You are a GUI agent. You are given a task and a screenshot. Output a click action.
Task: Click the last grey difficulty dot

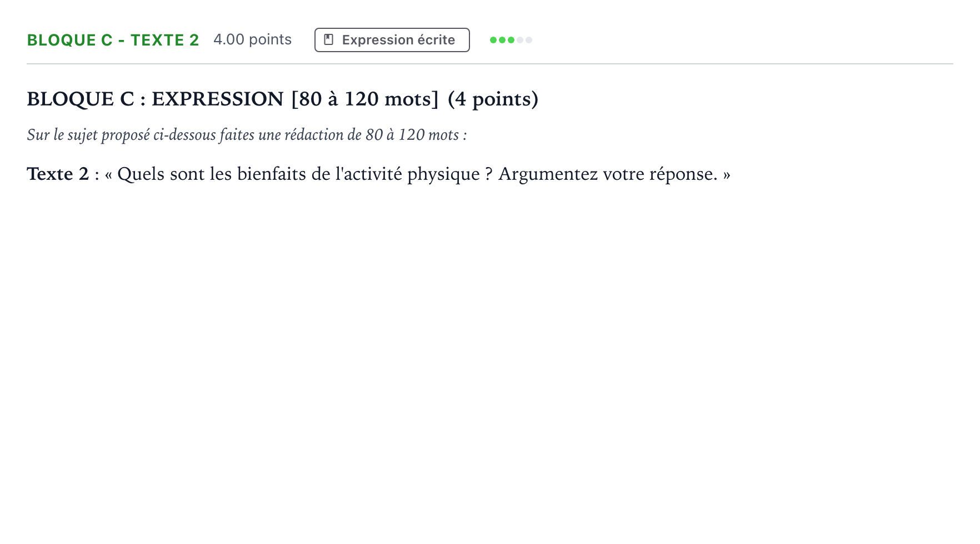[x=529, y=40]
